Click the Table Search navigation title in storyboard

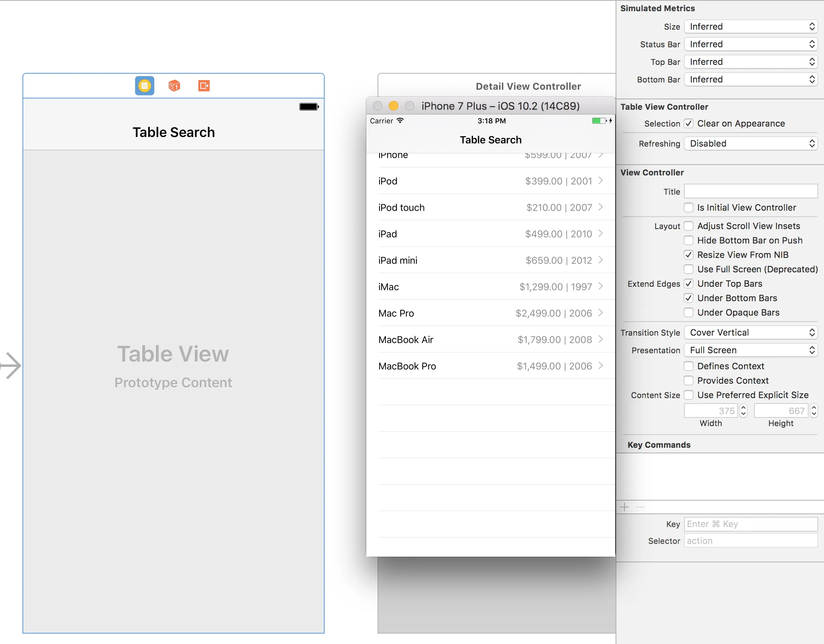pos(174,132)
